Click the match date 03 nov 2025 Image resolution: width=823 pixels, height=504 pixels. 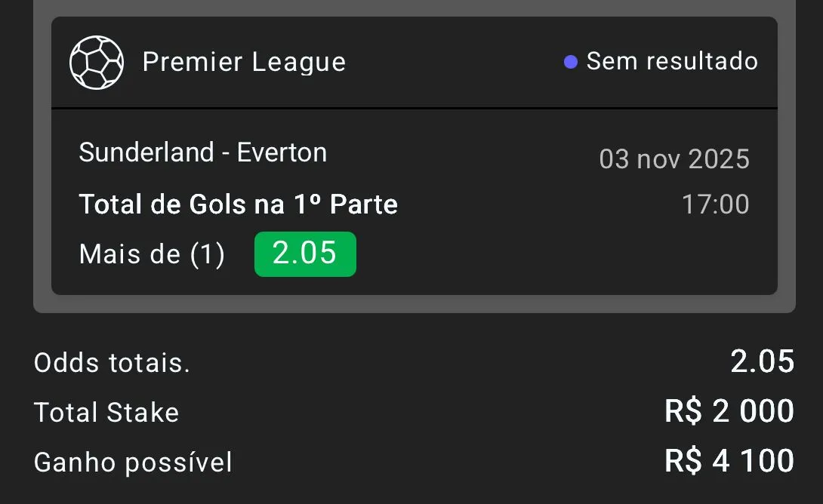(x=674, y=159)
